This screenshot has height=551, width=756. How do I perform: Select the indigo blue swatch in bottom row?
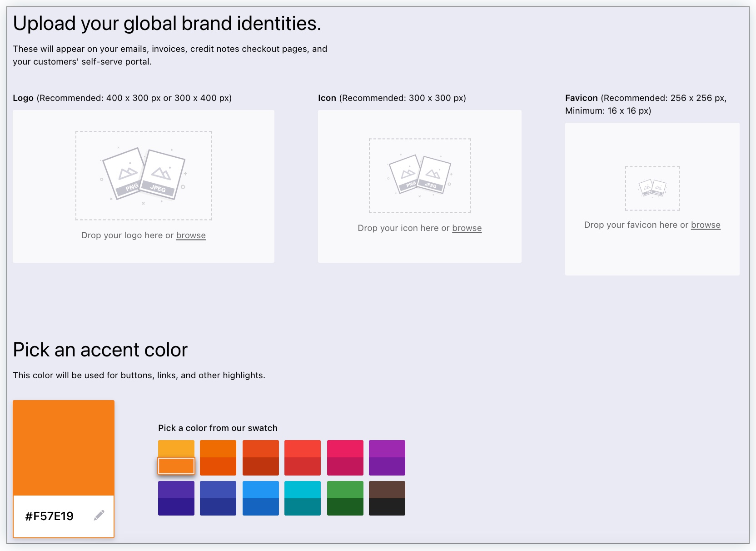coord(218,490)
